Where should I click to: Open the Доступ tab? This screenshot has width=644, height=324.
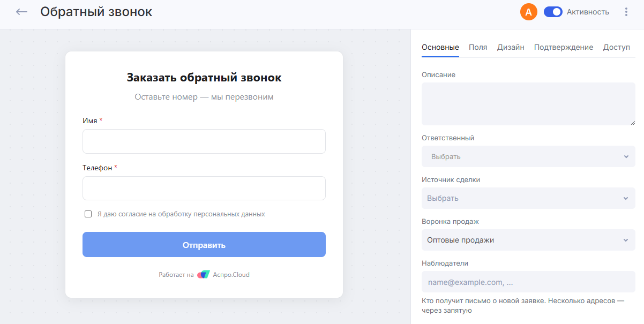pos(617,47)
